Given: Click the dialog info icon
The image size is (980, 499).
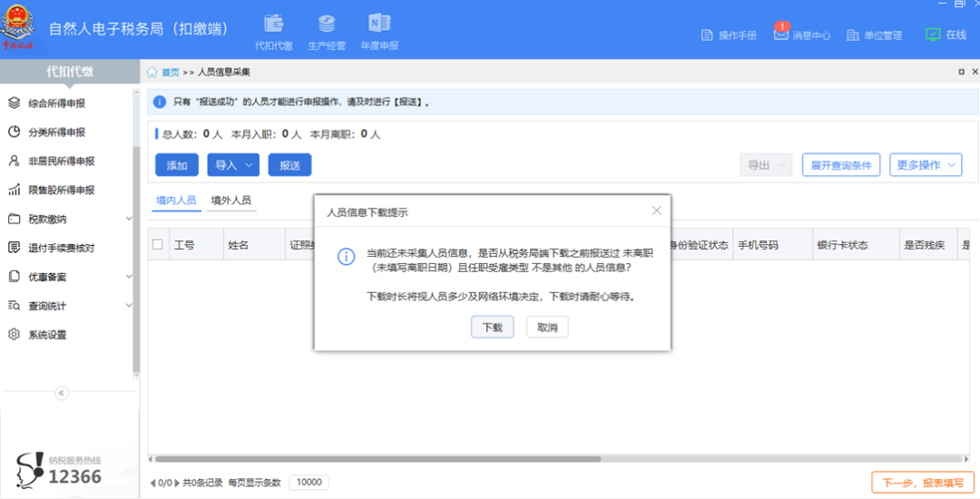Looking at the screenshot, I should pyautogui.click(x=347, y=256).
